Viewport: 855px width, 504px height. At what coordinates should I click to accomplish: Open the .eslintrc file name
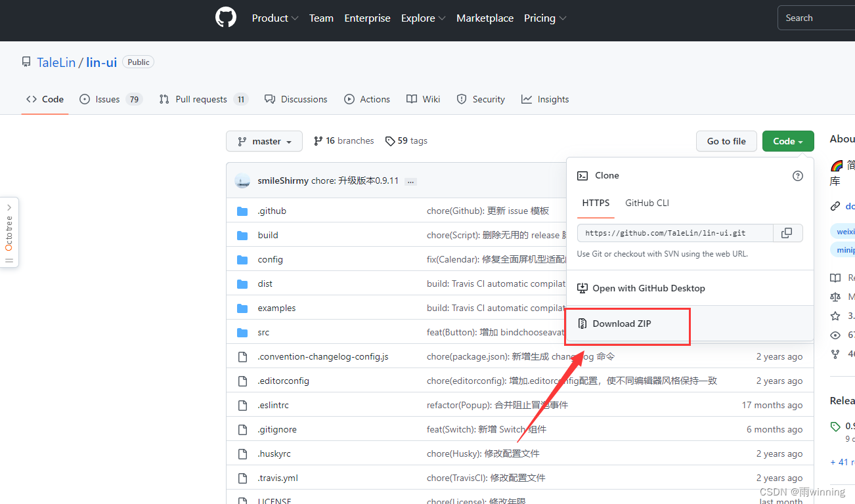point(273,406)
